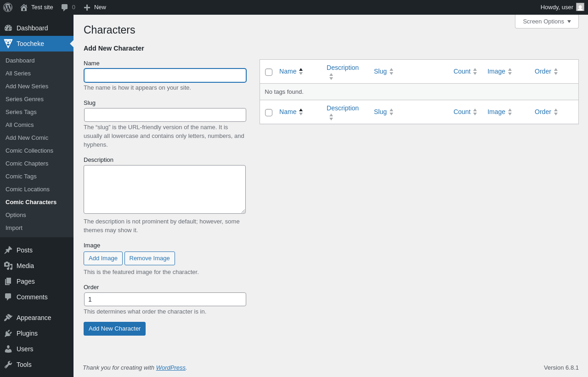Screen dimensions: 588x377
Task: Select Comic Characters submenu item
Action: point(31,202)
